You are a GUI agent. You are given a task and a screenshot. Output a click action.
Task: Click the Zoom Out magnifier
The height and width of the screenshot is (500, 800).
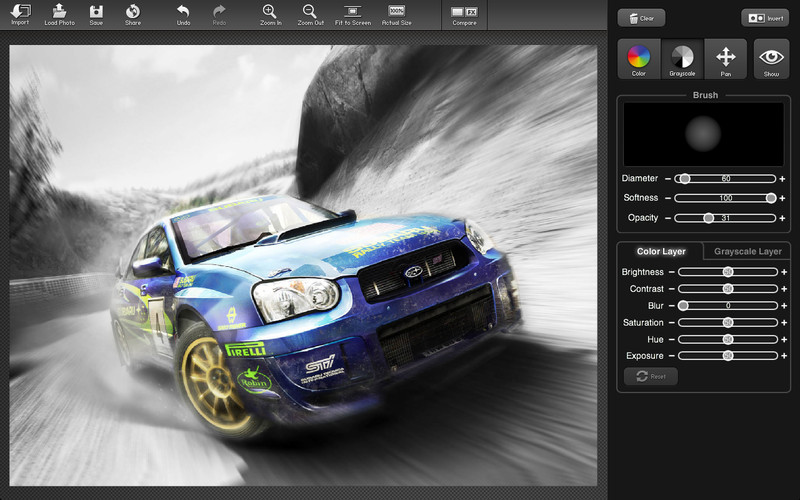[x=310, y=13]
